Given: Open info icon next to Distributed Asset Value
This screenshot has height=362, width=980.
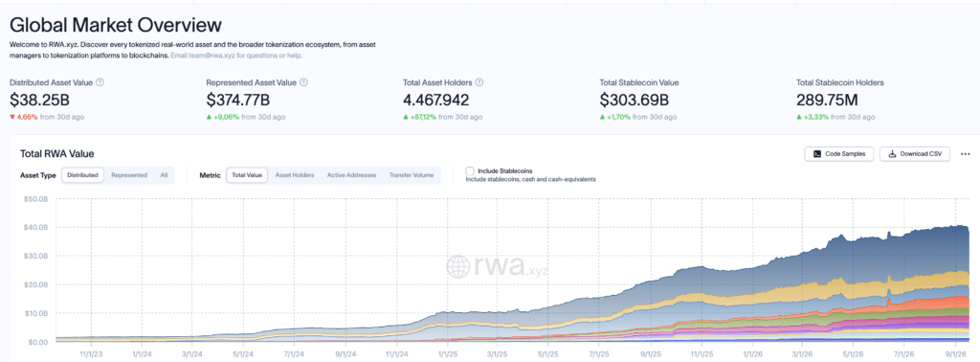Looking at the screenshot, I should tap(100, 82).
